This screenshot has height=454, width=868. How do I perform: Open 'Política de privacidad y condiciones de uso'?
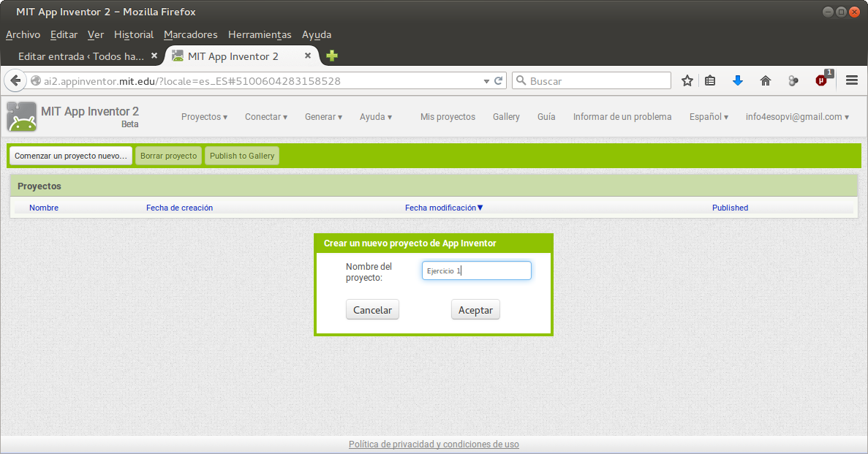tap(434, 444)
